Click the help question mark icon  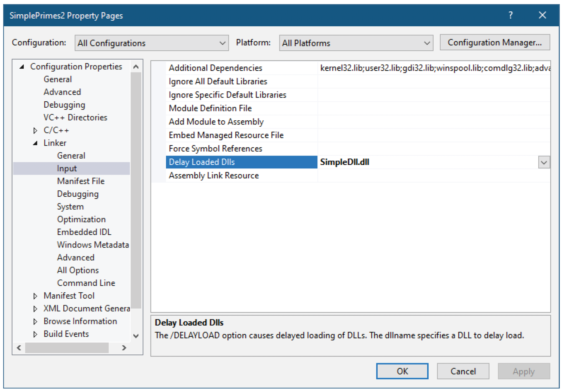510,15
